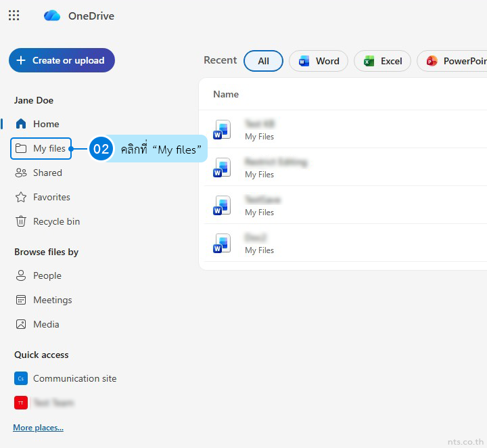Click the Name column header
The width and height of the screenshot is (487, 448).
(226, 94)
